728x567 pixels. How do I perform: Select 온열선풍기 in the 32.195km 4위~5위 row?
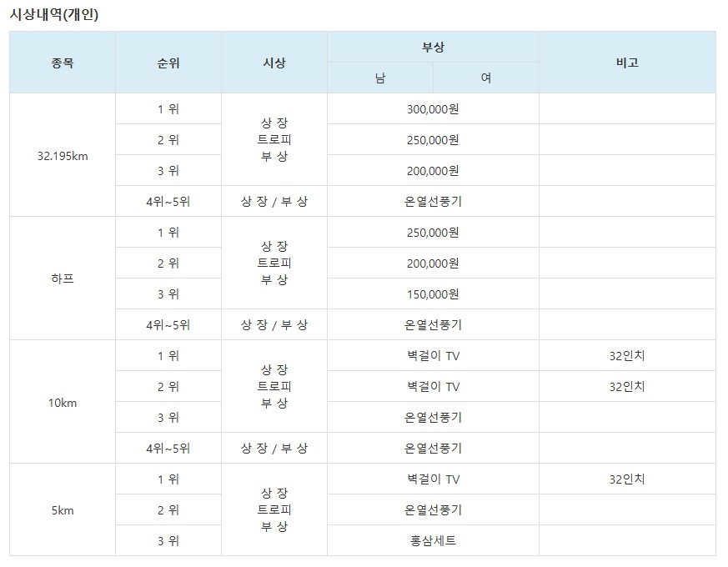click(433, 202)
